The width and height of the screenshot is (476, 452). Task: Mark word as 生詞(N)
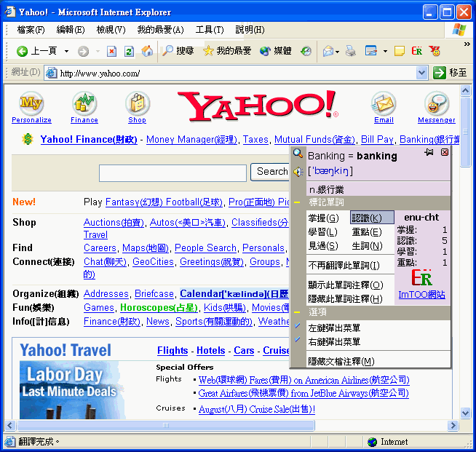point(367,245)
